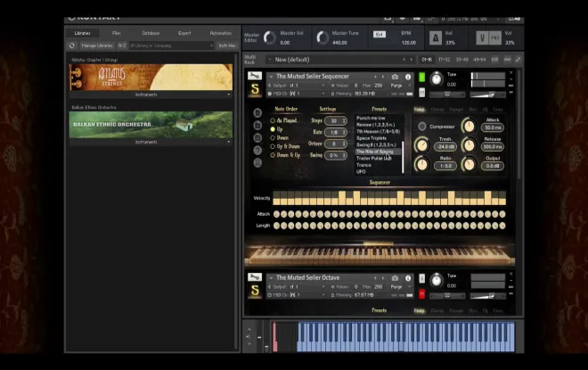Open wrench edit mode for Muted Seiler Octave
The image size is (588, 370).
(x=255, y=277)
